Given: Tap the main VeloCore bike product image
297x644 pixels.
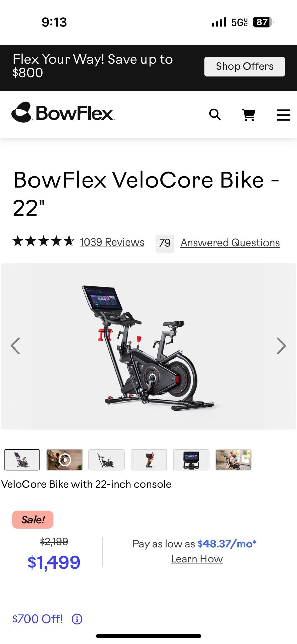Looking at the screenshot, I should [148, 346].
